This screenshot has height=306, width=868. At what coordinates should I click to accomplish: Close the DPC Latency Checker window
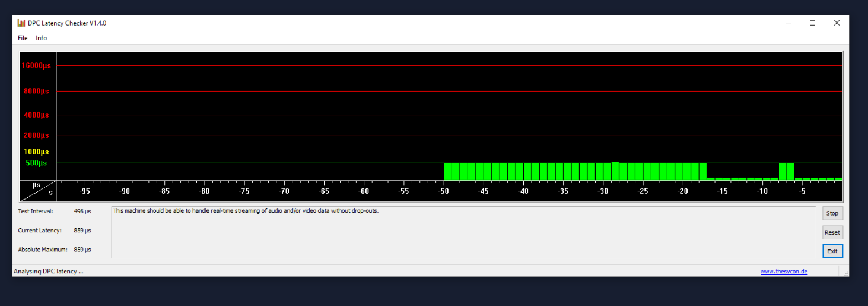pyautogui.click(x=837, y=23)
